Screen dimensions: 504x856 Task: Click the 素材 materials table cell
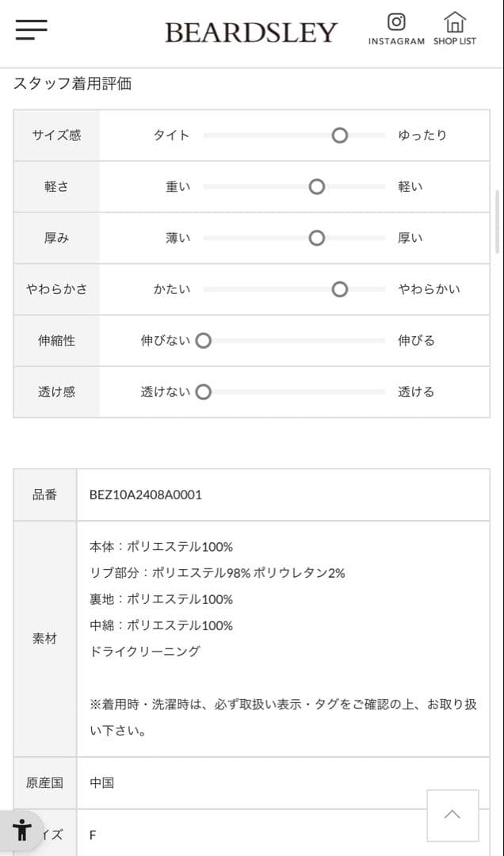pyautogui.click(x=44, y=638)
